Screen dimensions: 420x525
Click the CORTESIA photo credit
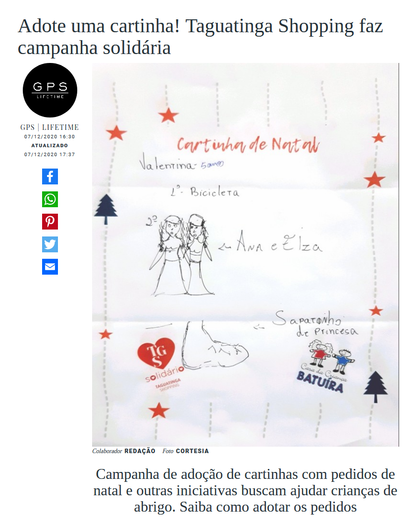click(x=192, y=451)
